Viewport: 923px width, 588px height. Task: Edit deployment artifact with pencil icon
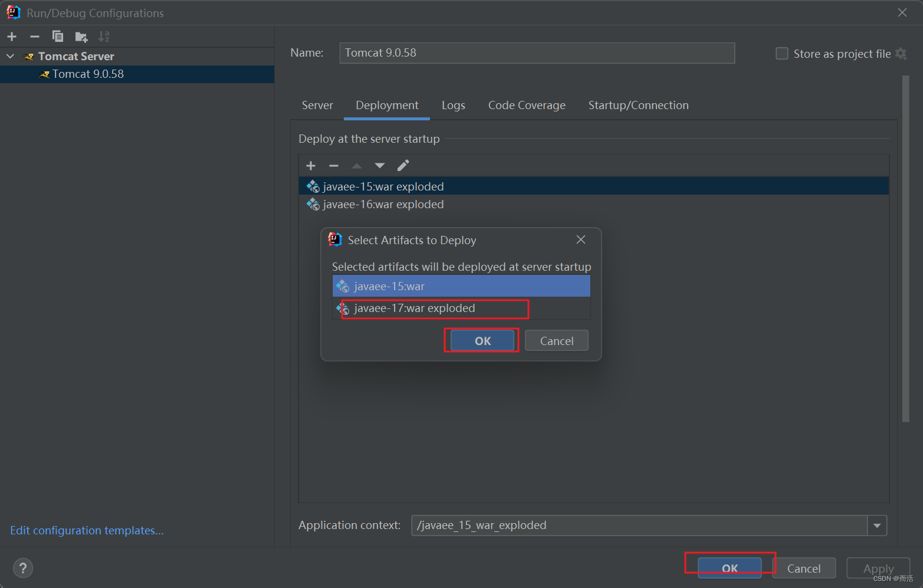[x=403, y=166]
